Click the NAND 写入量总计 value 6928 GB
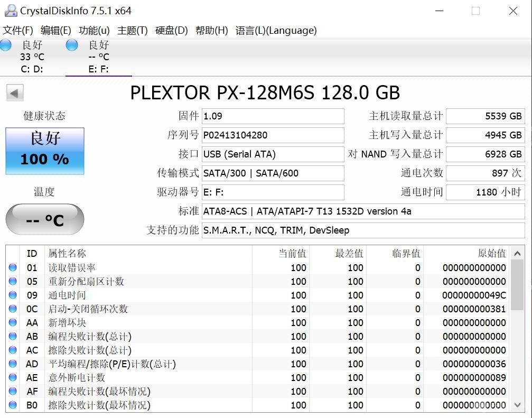 click(x=486, y=154)
